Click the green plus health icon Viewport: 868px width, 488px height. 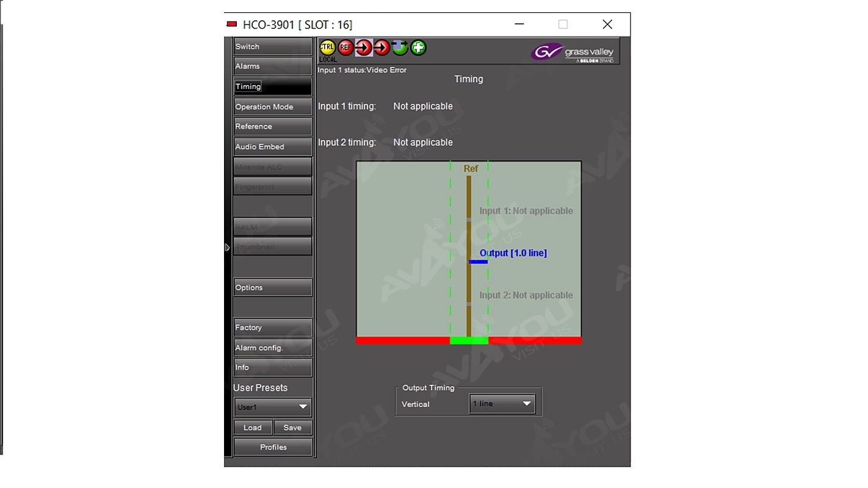[418, 48]
